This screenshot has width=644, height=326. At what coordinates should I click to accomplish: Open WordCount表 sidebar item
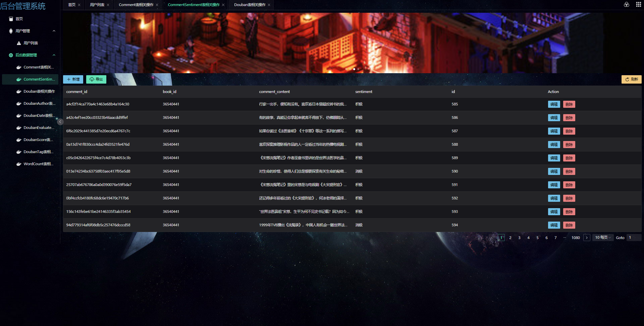[x=30, y=164]
